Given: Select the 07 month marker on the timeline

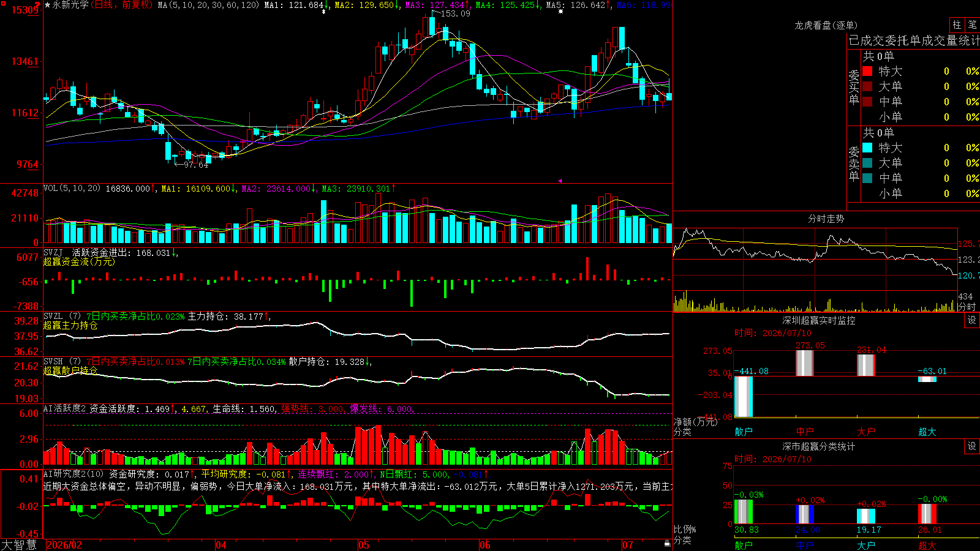Looking at the screenshot, I should coord(628,545).
